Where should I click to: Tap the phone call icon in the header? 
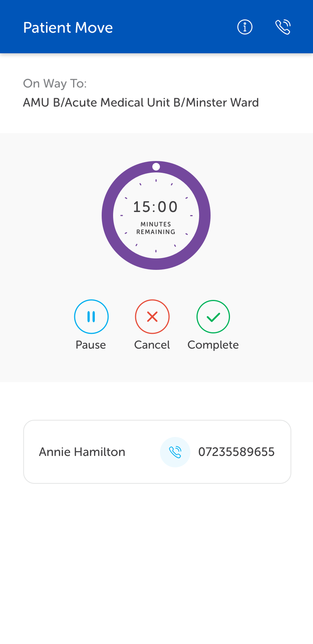[x=283, y=27]
